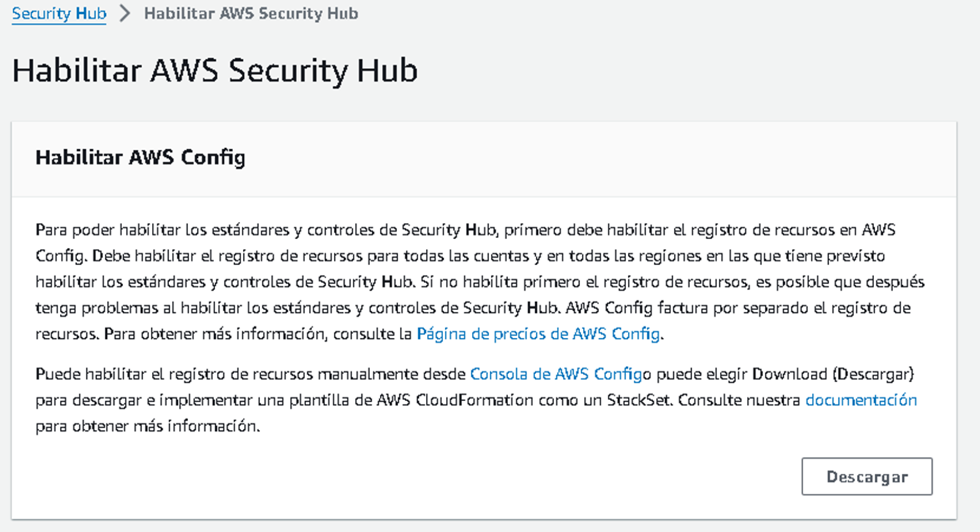980x532 pixels.
Task: Click the sentence beginning Si no habilita primero
Action: [x=582, y=282]
